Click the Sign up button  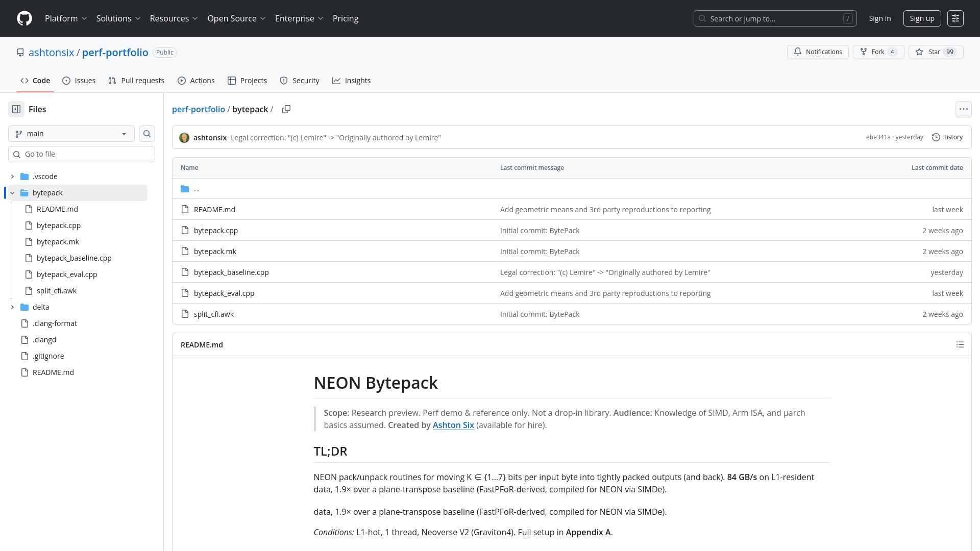point(922,18)
